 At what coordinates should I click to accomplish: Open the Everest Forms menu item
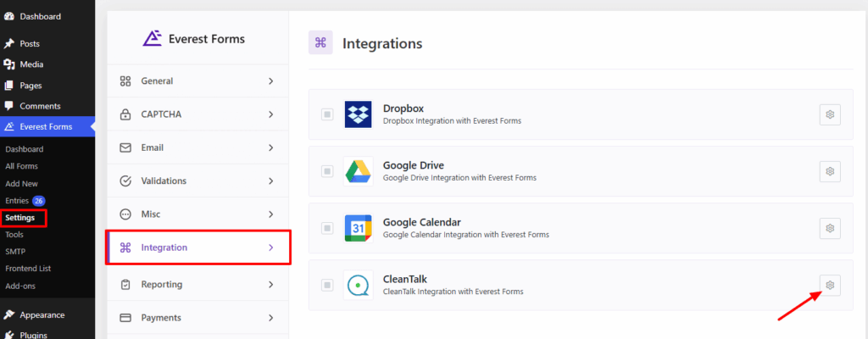coord(47,127)
